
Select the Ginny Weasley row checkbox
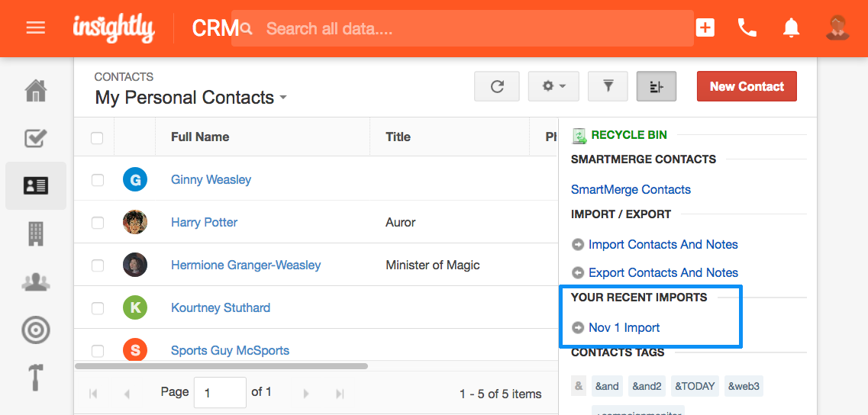pyautogui.click(x=98, y=180)
